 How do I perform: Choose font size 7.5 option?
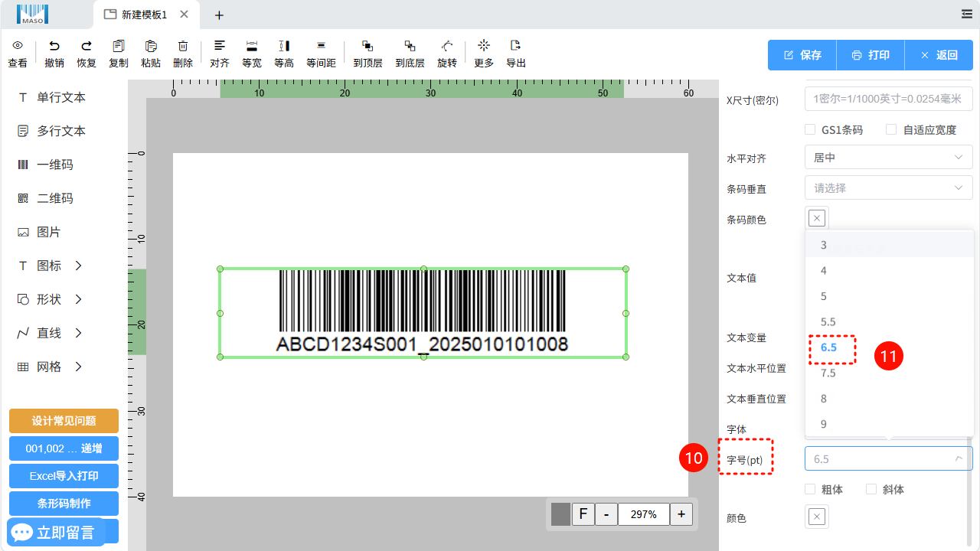890,373
